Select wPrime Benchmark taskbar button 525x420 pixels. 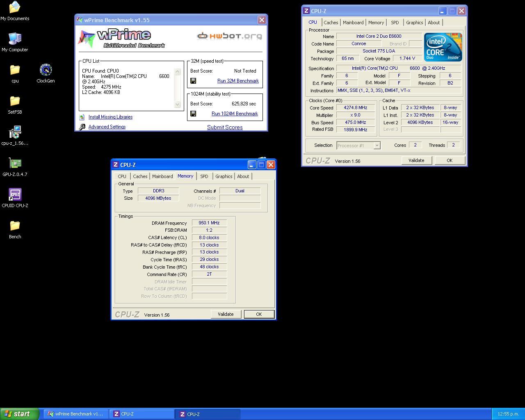76,414
